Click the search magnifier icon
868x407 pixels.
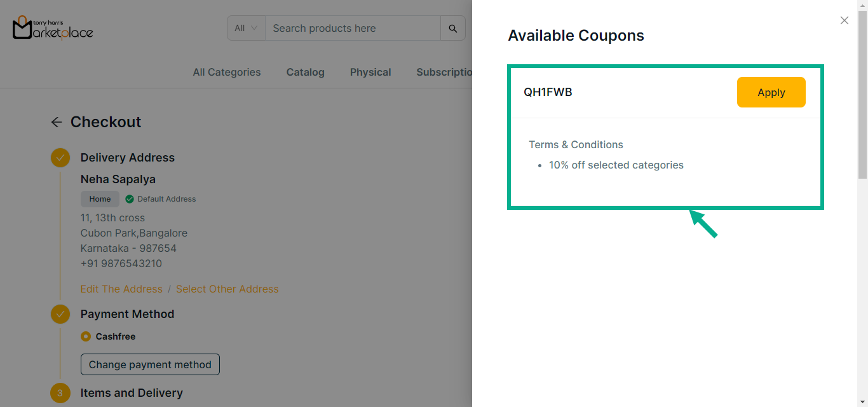(452, 29)
